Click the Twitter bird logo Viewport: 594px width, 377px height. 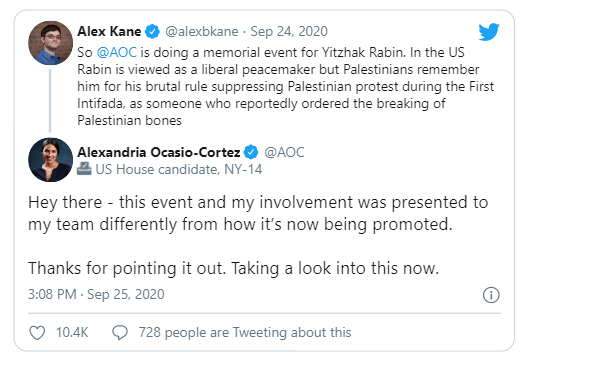489,32
